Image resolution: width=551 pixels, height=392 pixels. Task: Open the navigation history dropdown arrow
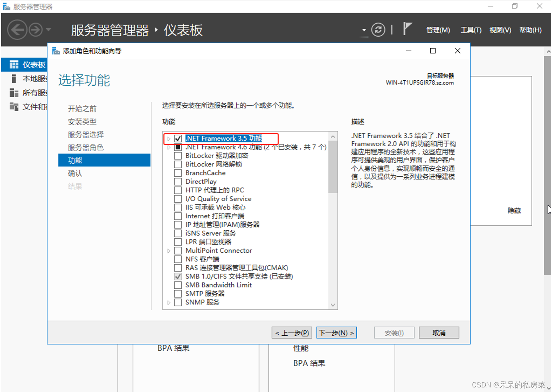coord(49,29)
